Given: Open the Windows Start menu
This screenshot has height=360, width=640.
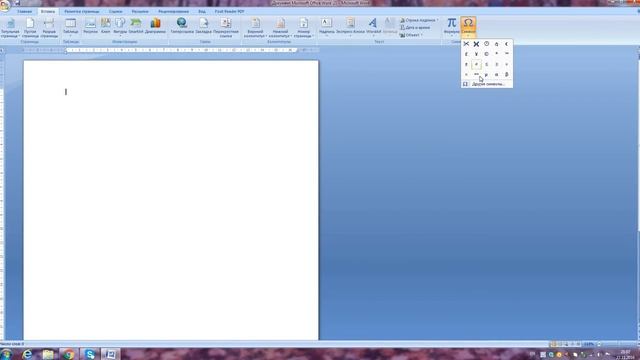Looking at the screenshot, I should pyautogui.click(x=6, y=354).
